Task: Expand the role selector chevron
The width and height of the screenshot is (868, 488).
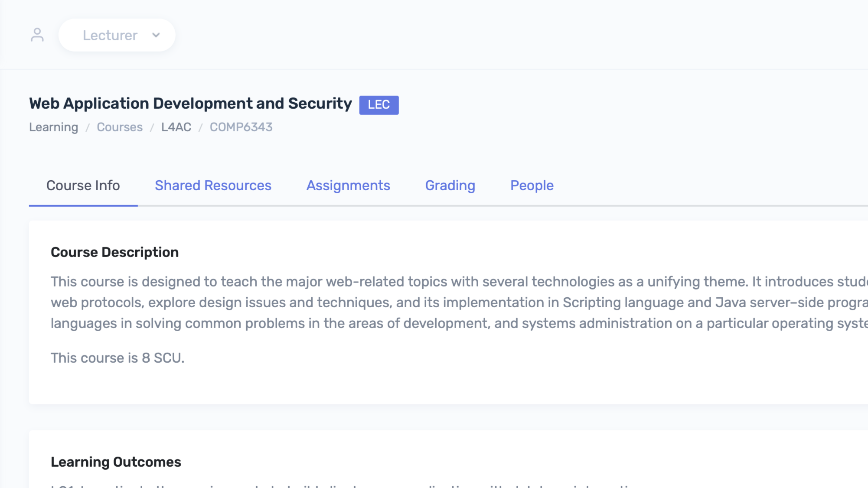Action: click(x=157, y=35)
